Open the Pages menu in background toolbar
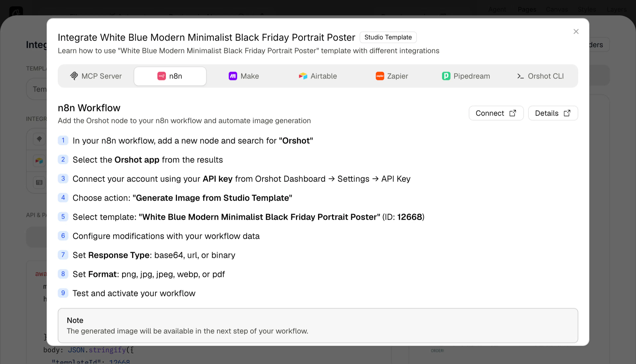 coord(527,9)
